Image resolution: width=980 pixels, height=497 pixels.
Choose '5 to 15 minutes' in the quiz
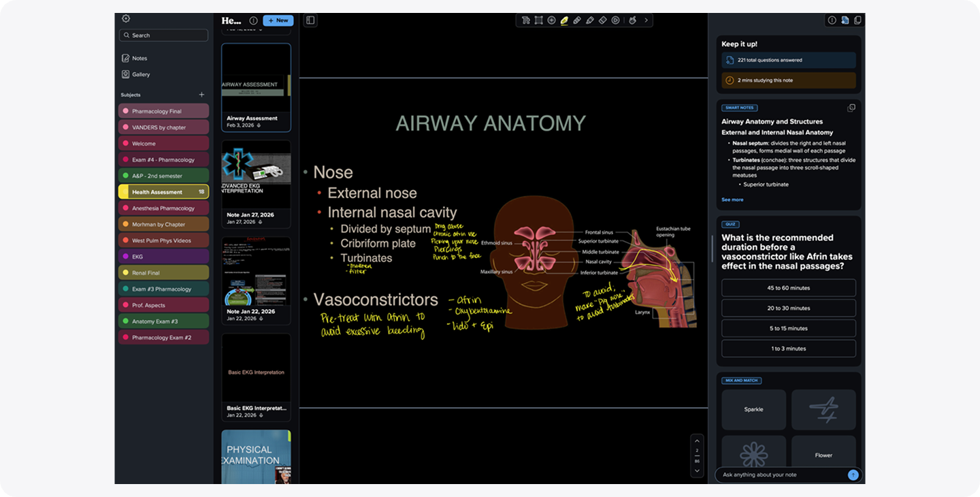point(788,327)
